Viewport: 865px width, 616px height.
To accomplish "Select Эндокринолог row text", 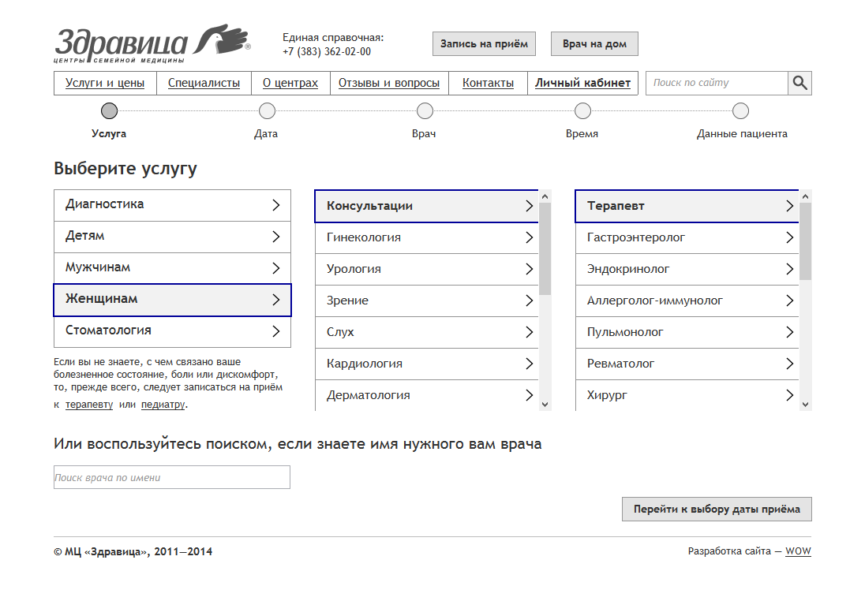I will [x=627, y=269].
